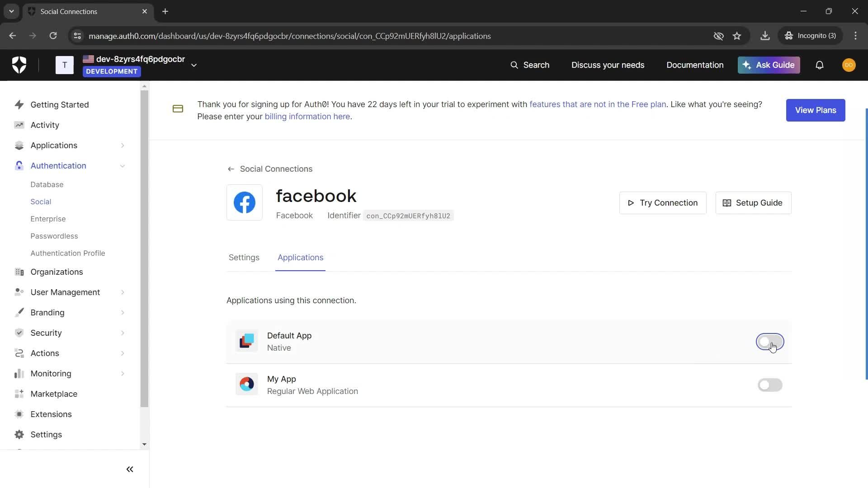This screenshot has width=868, height=488.
Task: Open 'billing information here' link
Action: click(x=307, y=117)
